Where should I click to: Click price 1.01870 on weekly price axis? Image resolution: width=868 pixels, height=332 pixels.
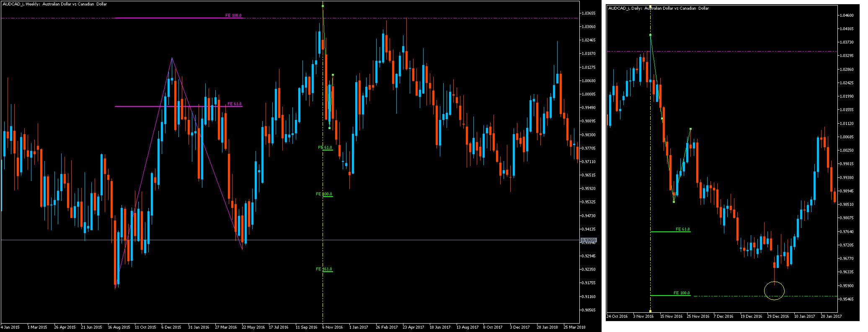pyautogui.click(x=589, y=54)
